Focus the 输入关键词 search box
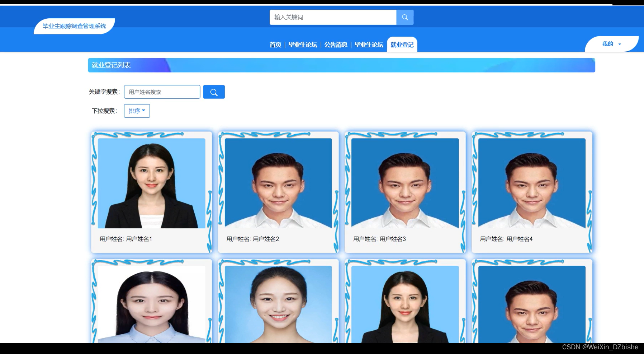The height and width of the screenshot is (354, 644). (x=333, y=17)
